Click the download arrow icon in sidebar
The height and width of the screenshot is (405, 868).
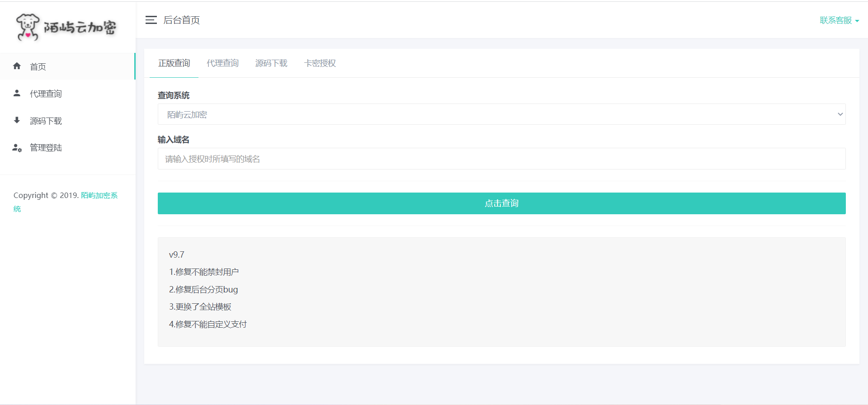(17, 120)
